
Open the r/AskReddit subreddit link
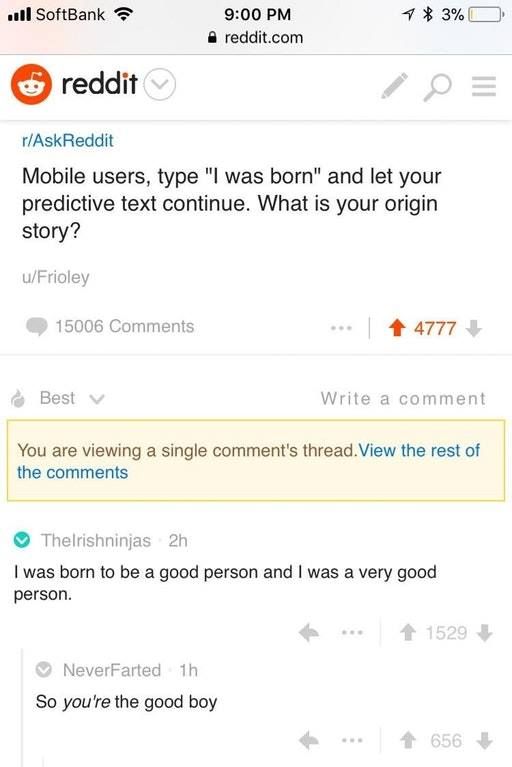67,140
